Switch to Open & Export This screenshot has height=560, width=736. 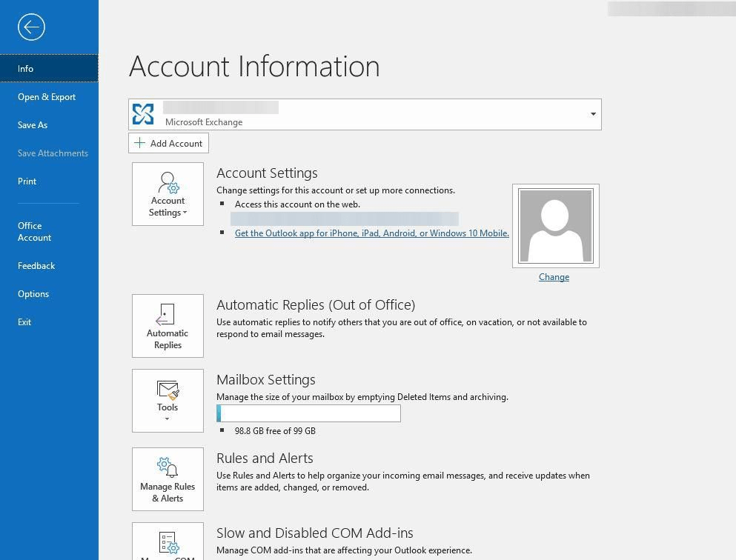(47, 96)
